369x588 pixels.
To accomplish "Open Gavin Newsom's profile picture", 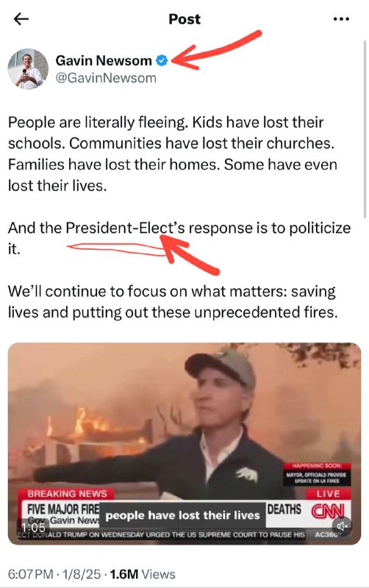I will point(28,69).
